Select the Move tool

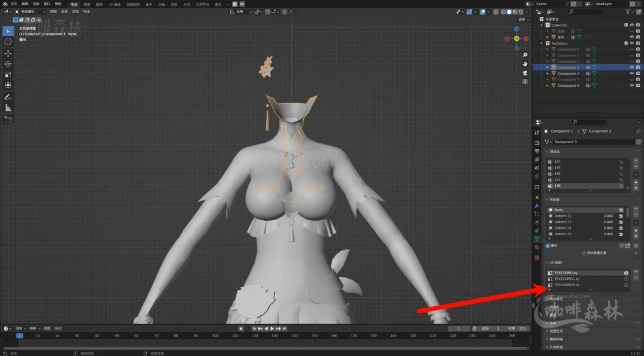(x=8, y=53)
